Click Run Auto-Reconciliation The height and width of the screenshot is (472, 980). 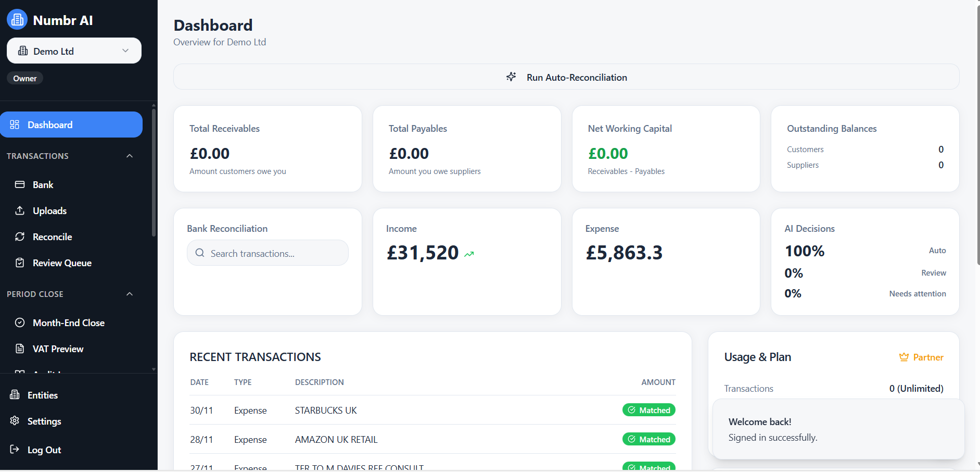pos(566,77)
